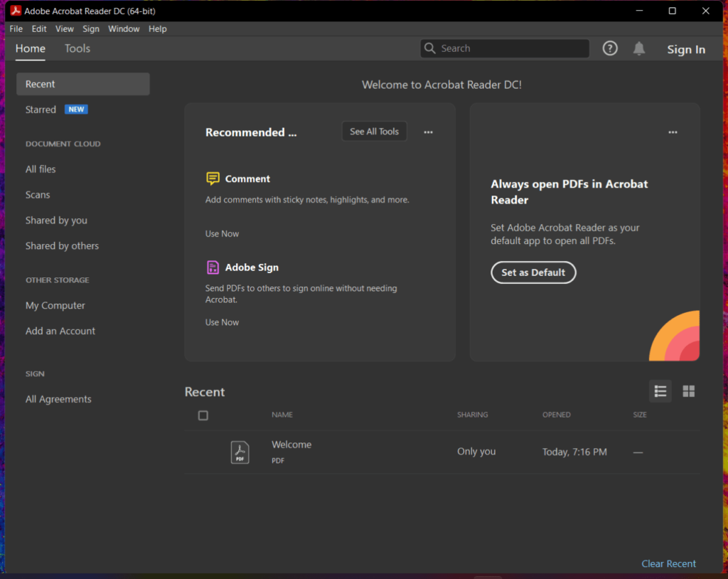Click the Clear Recent link
Image resolution: width=728 pixels, height=579 pixels.
[x=668, y=563]
